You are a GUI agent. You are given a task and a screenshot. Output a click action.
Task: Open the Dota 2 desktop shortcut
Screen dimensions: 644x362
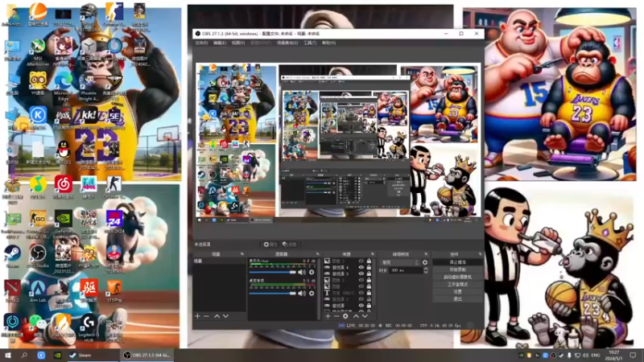click(x=12, y=291)
